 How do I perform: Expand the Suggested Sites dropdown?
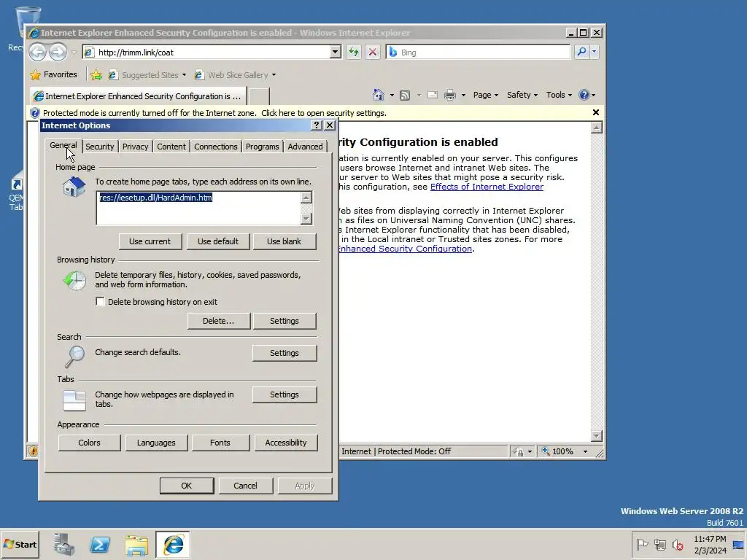click(x=184, y=75)
